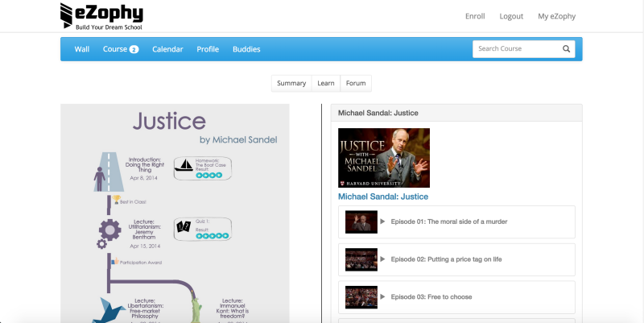Open the Buddies page

coord(246,49)
